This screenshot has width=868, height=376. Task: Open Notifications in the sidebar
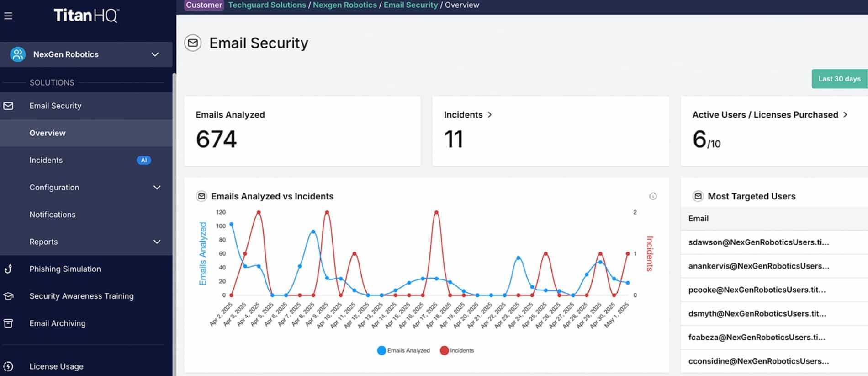(x=52, y=215)
